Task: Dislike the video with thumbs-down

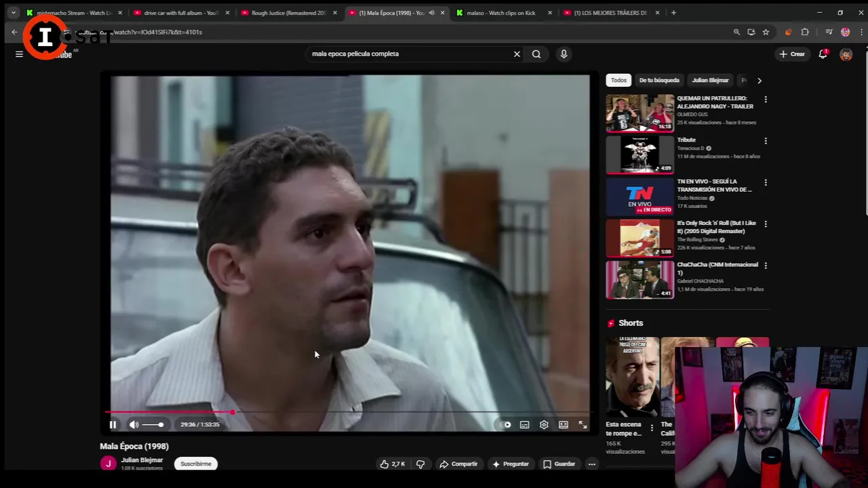Action: [x=420, y=464]
